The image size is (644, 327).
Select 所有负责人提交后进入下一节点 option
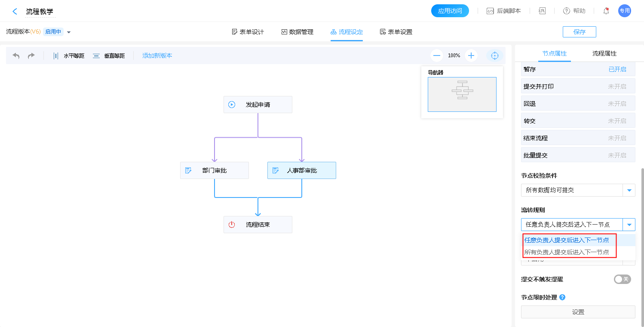click(x=567, y=252)
